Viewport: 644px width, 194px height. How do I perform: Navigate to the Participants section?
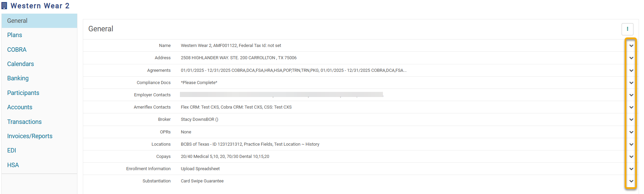click(x=23, y=93)
